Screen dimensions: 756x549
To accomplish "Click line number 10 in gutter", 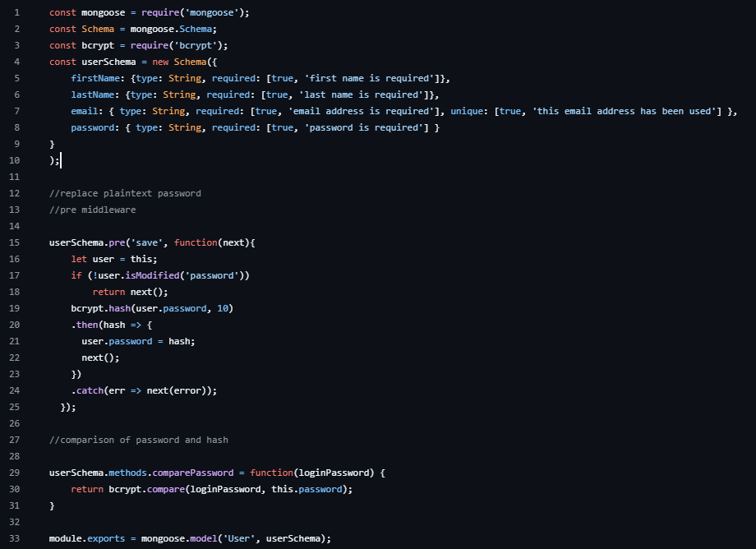I will click(15, 160).
